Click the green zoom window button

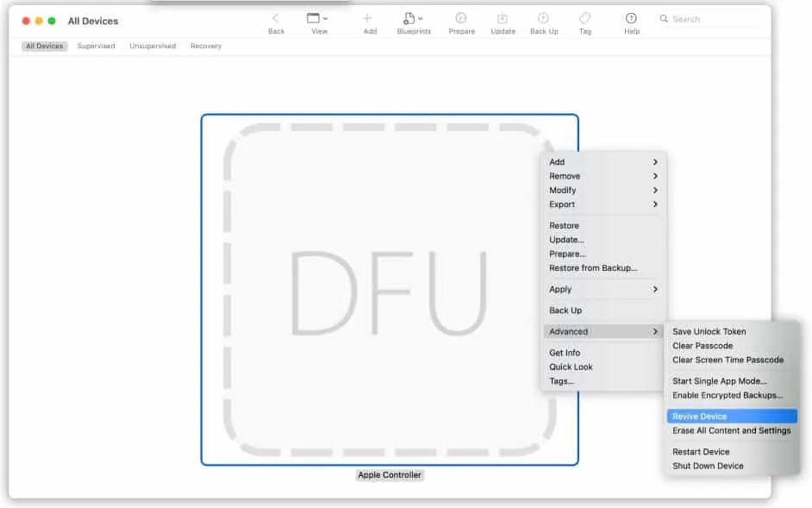[x=52, y=21]
